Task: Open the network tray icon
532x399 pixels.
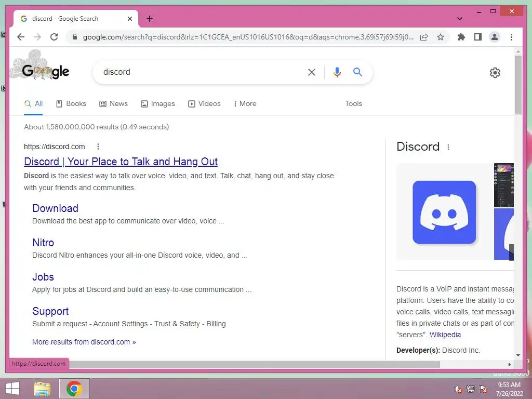Action: 471,389
